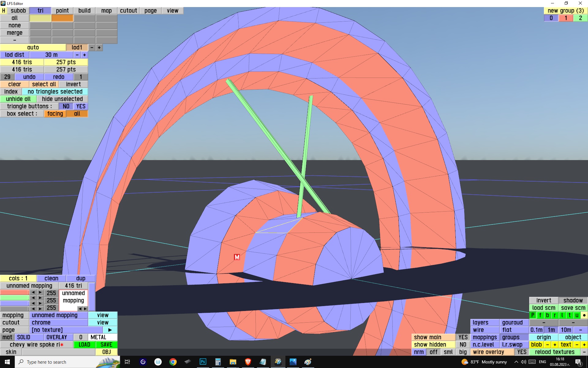This screenshot has width=588, height=368.
Task: Open Chrome browser from the taskbar
Action: pyautogui.click(x=173, y=362)
